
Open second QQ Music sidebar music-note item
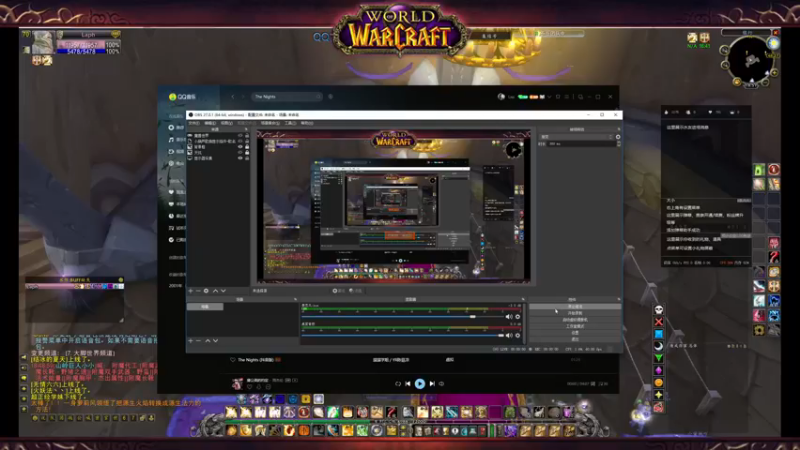171,139
